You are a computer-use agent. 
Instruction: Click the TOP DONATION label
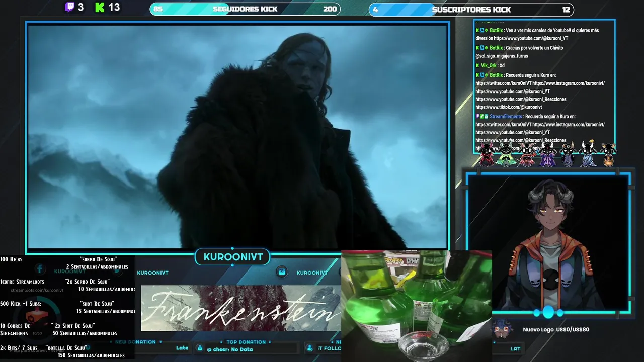pyautogui.click(x=246, y=342)
